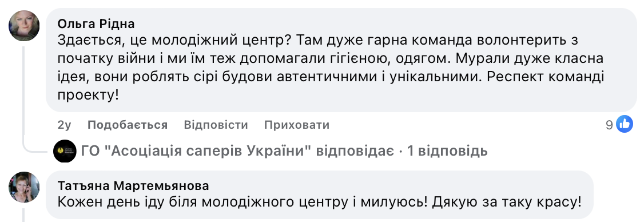Click the blue thumbs-up reaction icon
This screenshot has height=222, width=644.
625,124
